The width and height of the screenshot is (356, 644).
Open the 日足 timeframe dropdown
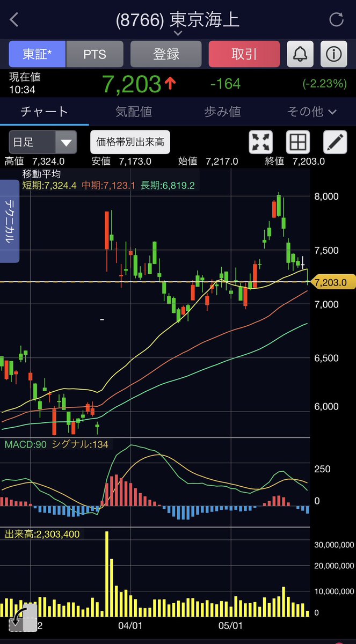pyautogui.click(x=42, y=142)
